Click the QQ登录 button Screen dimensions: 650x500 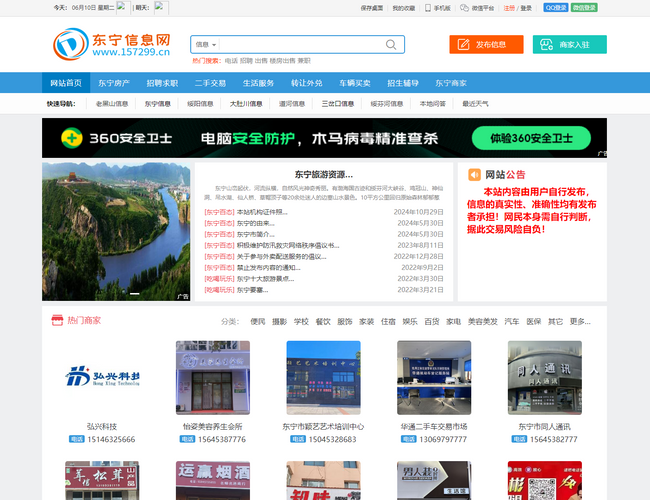555,8
